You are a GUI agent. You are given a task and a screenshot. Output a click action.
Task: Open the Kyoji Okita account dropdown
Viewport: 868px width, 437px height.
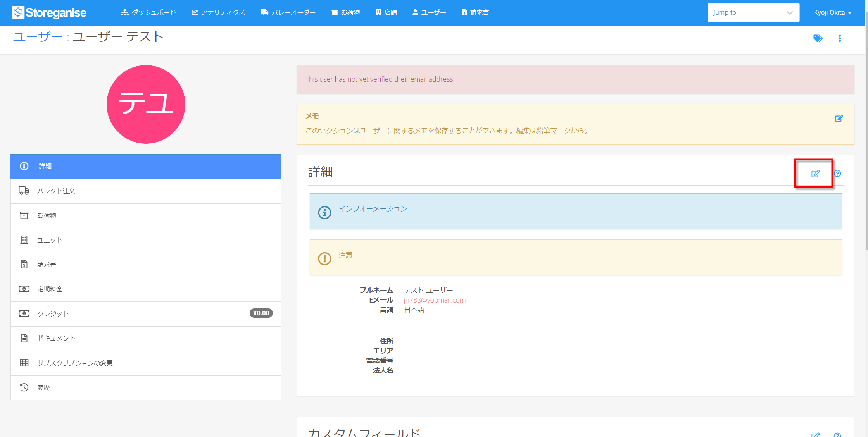[x=833, y=12]
